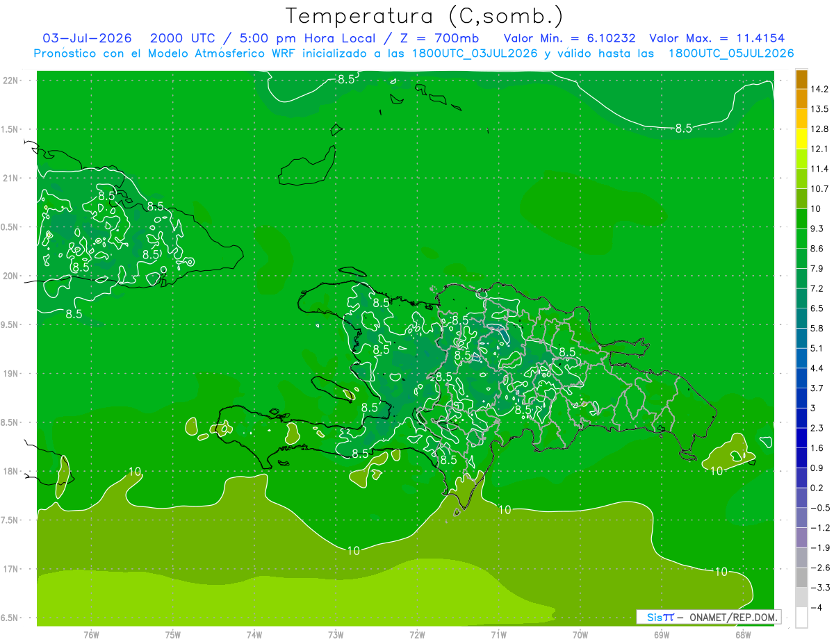834x644 pixels.
Task: Click the "68W" longitude axis label
Action: tap(743, 635)
